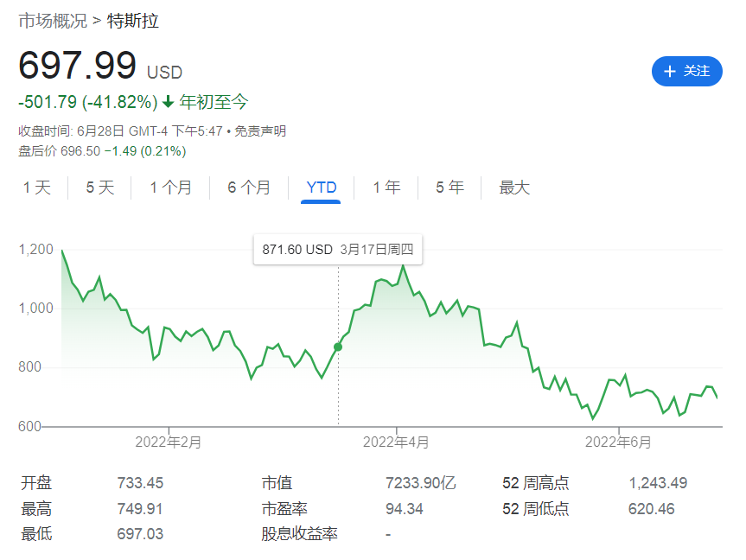The height and width of the screenshot is (560, 746).
Task: Click the 收盘时间 6月28日 timestamp
Action: (120, 130)
